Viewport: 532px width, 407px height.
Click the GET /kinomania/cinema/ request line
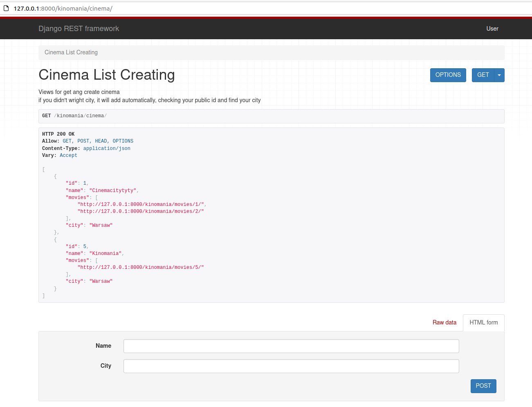pos(74,116)
